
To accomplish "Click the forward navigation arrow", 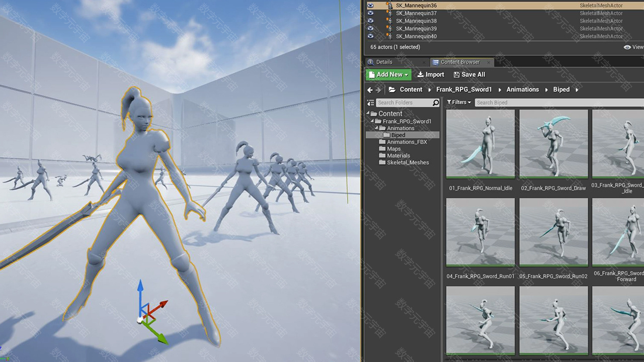I will [378, 90].
